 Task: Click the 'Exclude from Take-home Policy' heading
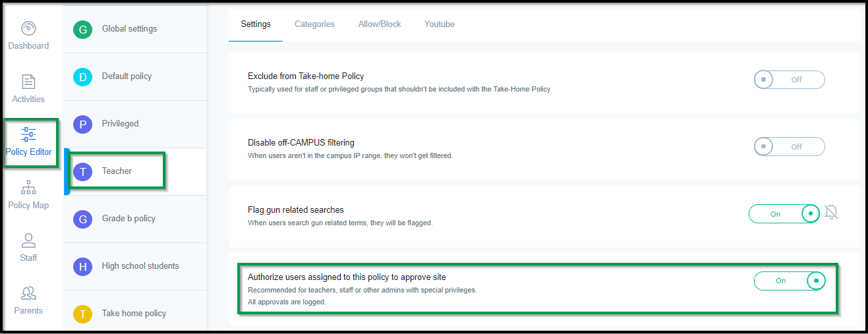pos(306,76)
